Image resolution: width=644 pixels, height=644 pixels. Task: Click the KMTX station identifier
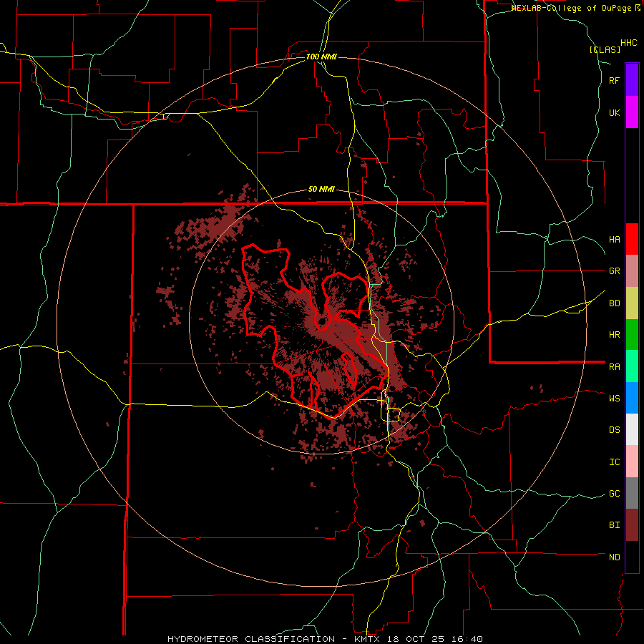(368, 639)
